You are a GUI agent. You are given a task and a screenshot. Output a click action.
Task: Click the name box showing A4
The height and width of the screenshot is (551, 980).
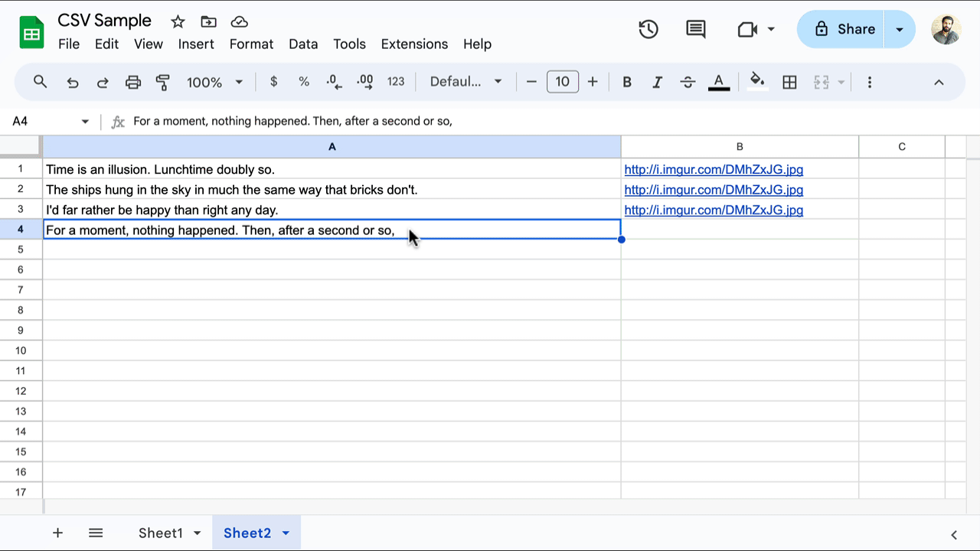pyautogui.click(x=42, y=121)
